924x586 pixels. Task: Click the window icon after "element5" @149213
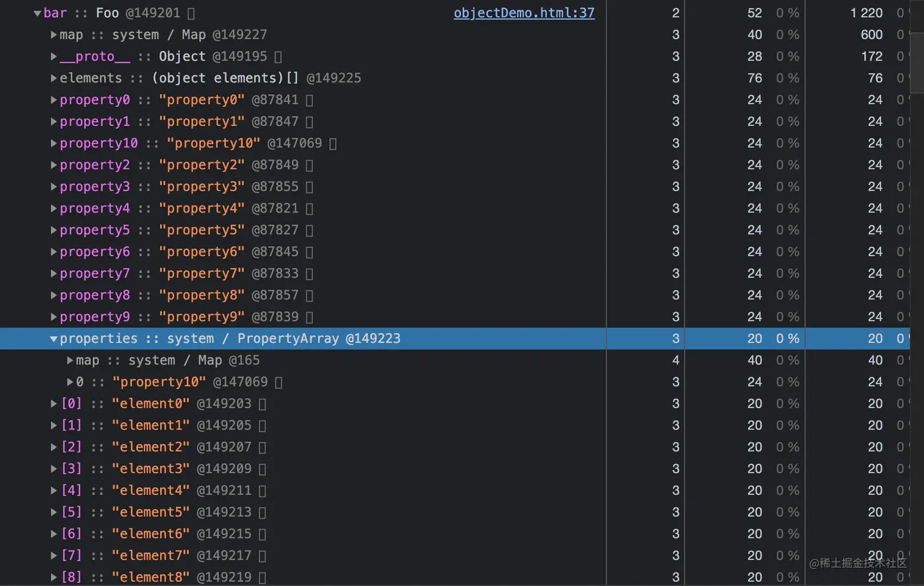pos(262,513)
